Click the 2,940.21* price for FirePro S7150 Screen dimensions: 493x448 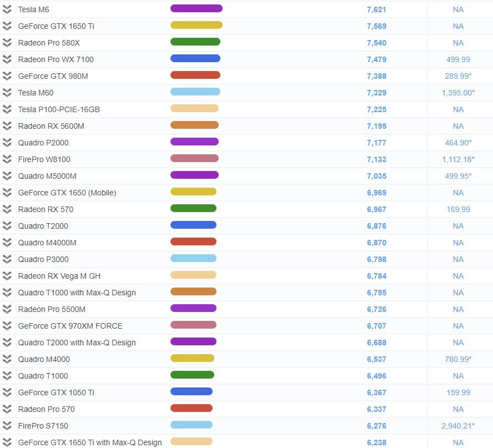(458, 426)
